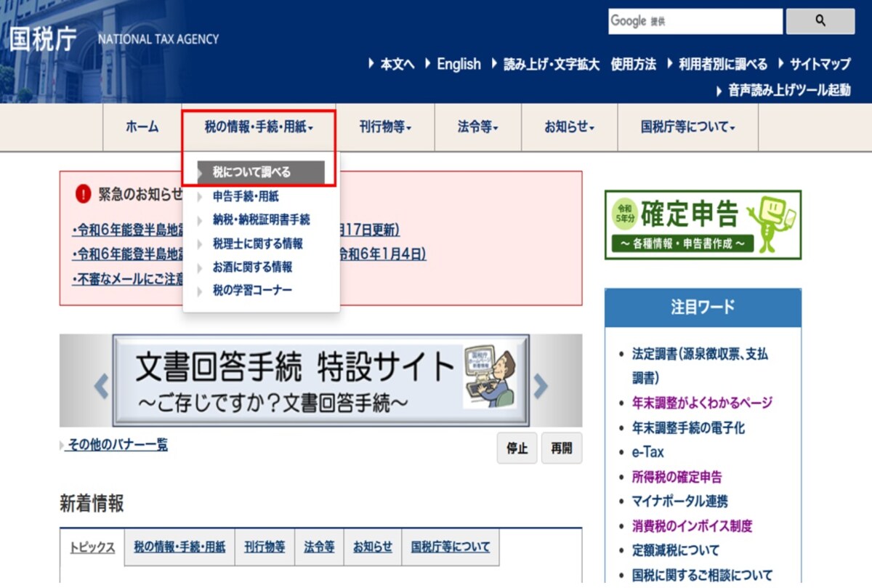Click the search magnifier button
The height and width of the screenshot is (588, 872).
coord(820,21)
